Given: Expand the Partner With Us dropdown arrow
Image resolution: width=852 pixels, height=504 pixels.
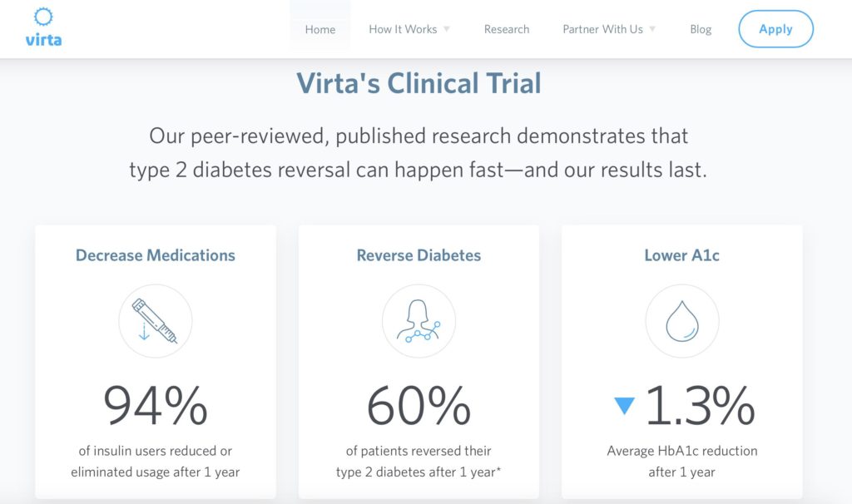Looking at the screenshot, I should (x=652, y=29).
